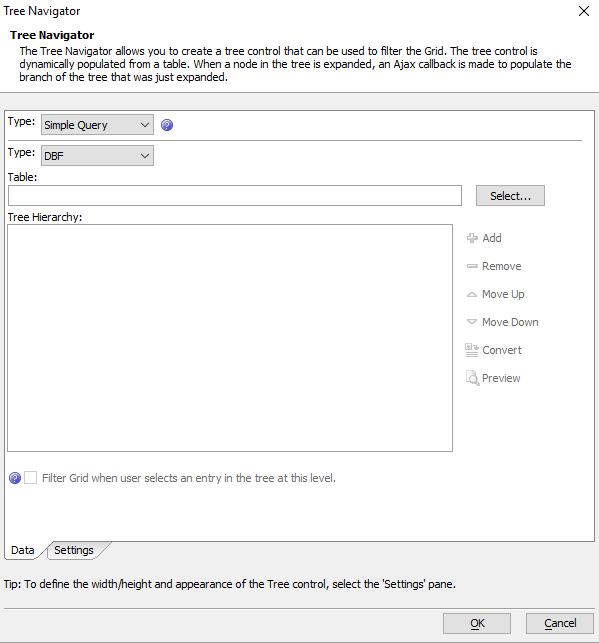This screenshot has width=599, height=643.
Task: Click the Move Up arrow icon
Action: (472, 294)
